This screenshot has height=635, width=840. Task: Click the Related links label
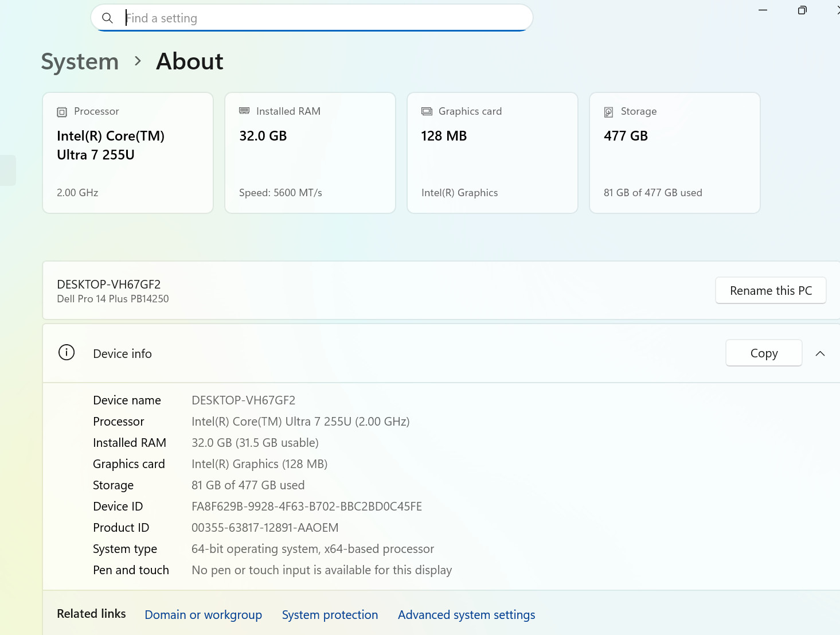click(91, 614)
